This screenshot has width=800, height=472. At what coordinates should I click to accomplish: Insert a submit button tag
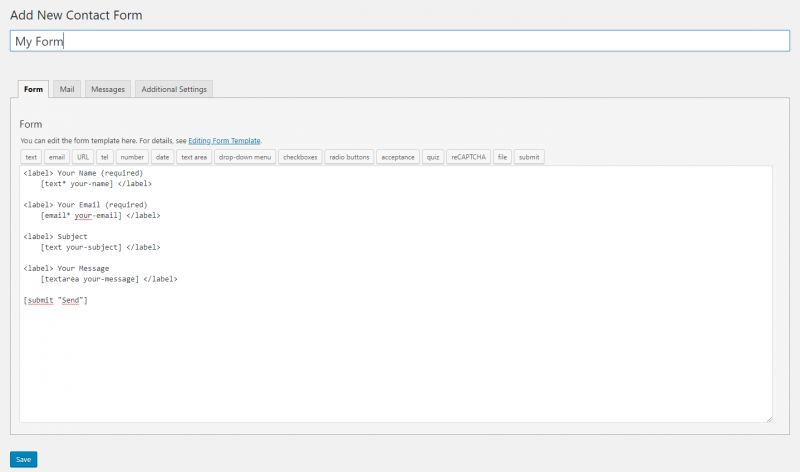529,157
